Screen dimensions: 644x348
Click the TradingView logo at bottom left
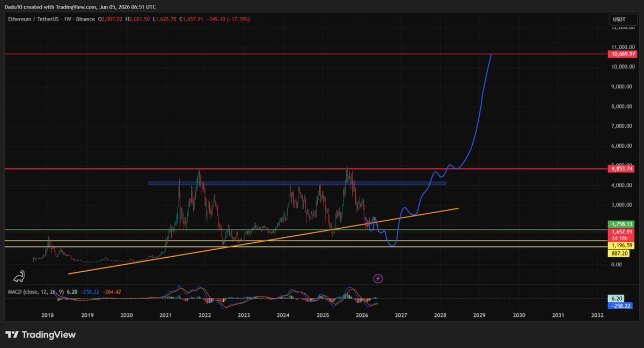pos(41,335)
